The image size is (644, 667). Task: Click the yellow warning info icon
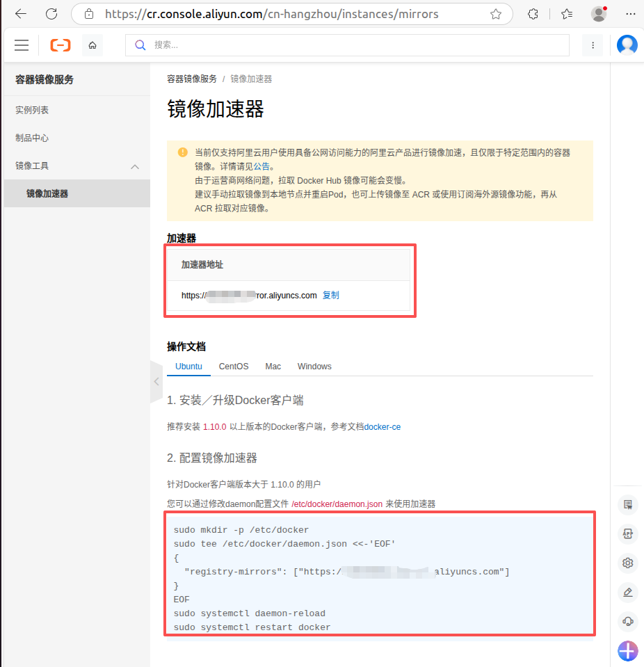click(183, 152)
